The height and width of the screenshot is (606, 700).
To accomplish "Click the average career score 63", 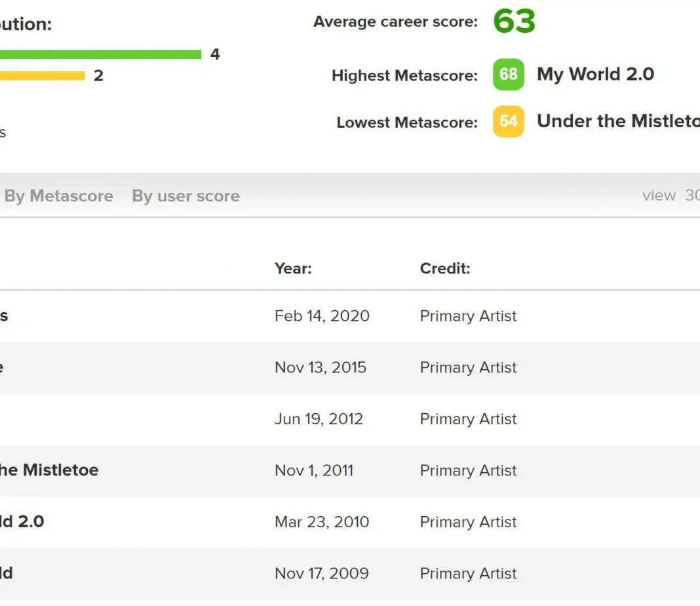I will [514, 22].
